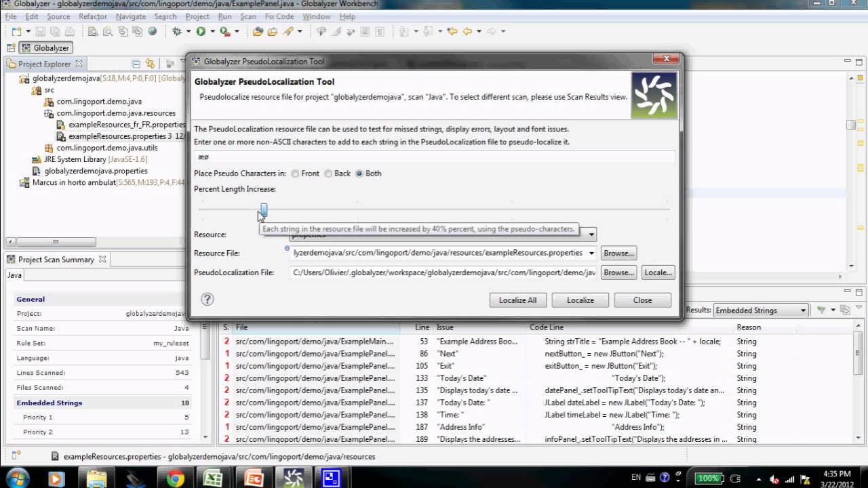Click the Globalyzer taskbar icon
Image resolution: width=868 pixels, height=488 pixels.
tap(293, 479)
